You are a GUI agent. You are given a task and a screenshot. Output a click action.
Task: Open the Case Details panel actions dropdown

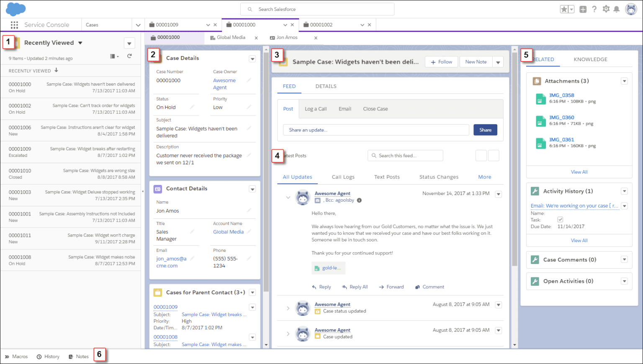[252, 59]
